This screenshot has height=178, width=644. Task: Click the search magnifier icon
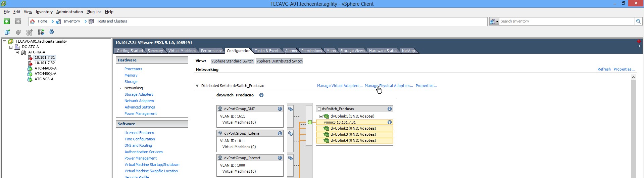[x=638, y=21]
